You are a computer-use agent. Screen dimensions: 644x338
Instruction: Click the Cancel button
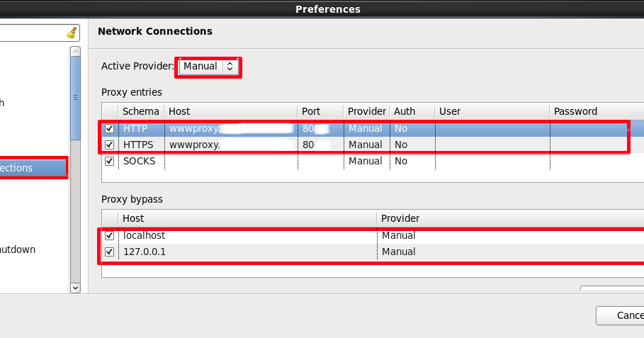coord(620,315)
